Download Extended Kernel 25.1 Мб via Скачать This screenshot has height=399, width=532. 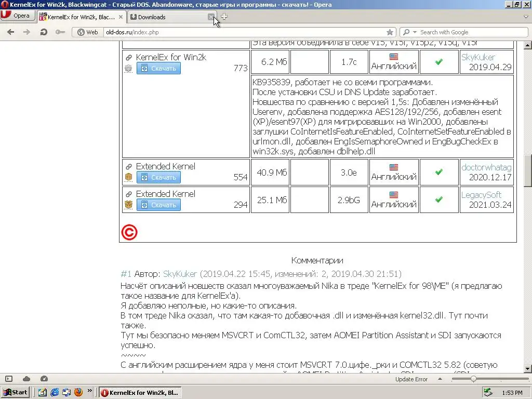point(158,205)
